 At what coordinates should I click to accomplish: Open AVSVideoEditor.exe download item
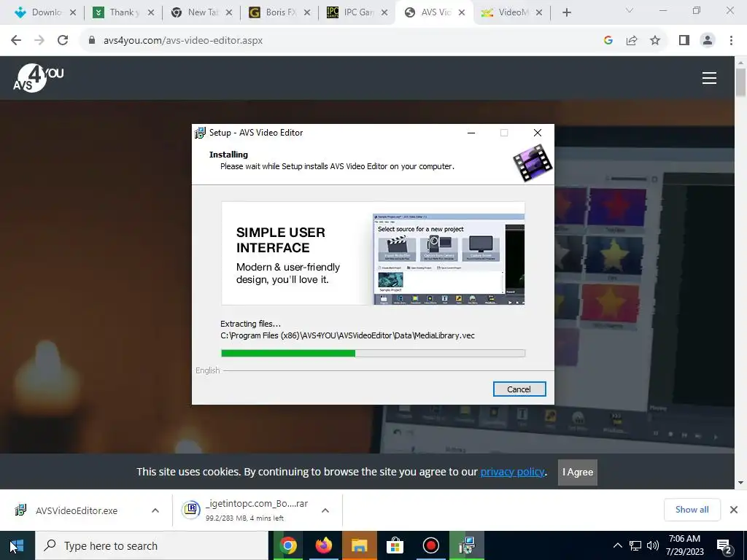[76, 510]
